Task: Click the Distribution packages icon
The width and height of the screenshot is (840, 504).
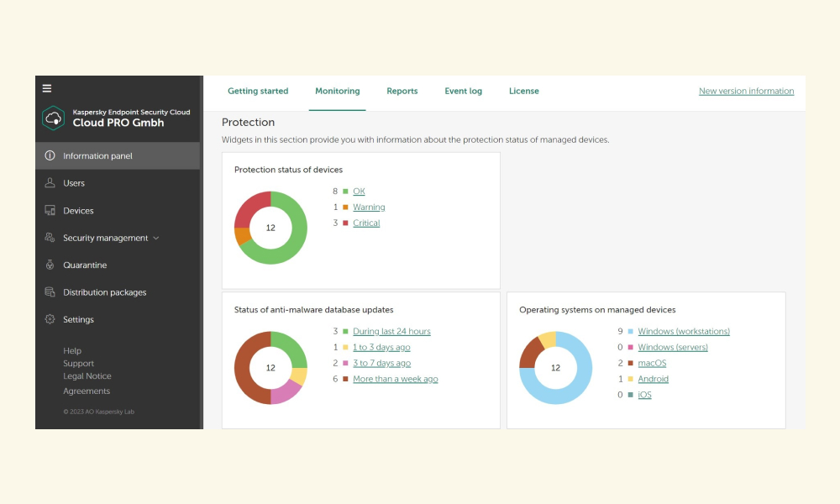Action: (x=50, y=292)
